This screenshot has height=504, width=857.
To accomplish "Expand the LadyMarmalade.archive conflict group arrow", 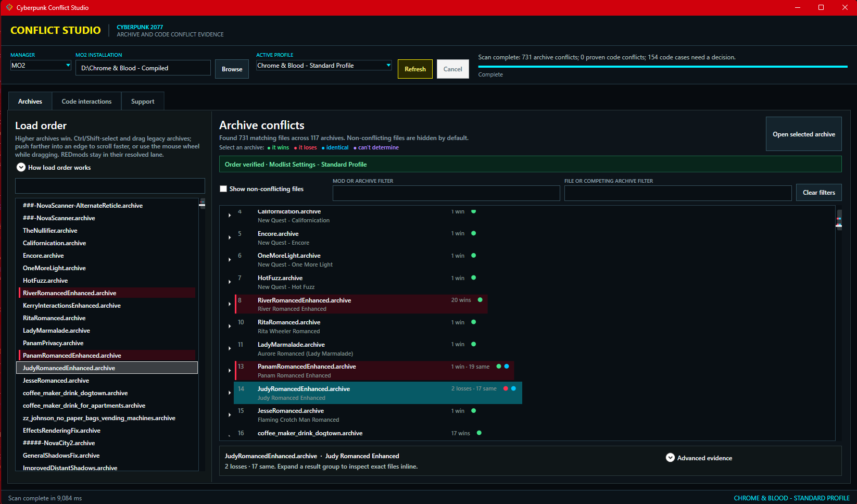I will pyautogui.click(x=230, y=348).
